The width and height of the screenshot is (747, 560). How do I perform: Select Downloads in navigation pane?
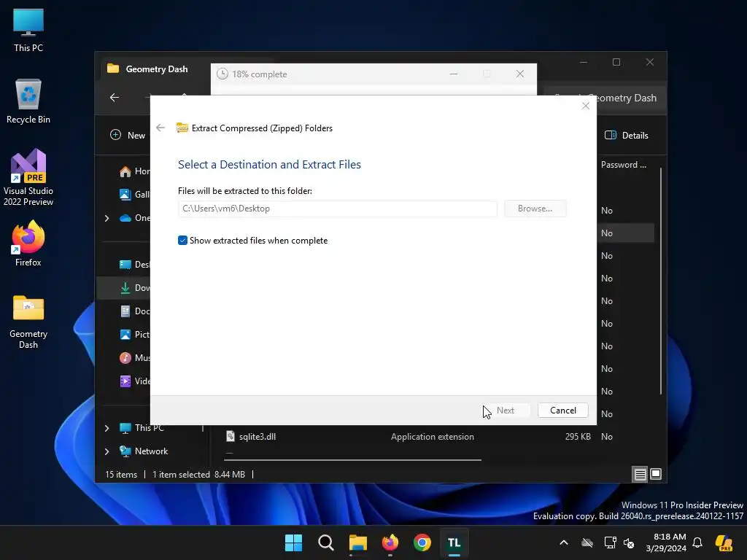pos(124,287)
